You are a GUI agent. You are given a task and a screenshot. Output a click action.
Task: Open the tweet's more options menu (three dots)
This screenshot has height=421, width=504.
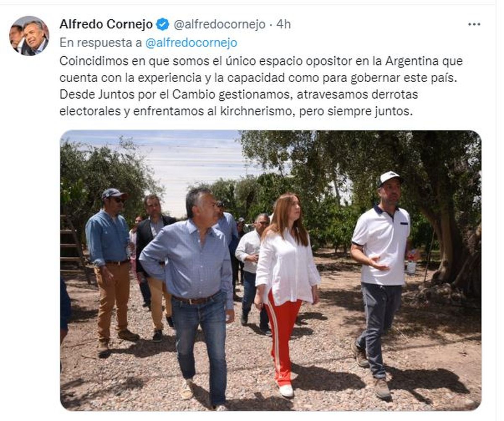point(474,24)
